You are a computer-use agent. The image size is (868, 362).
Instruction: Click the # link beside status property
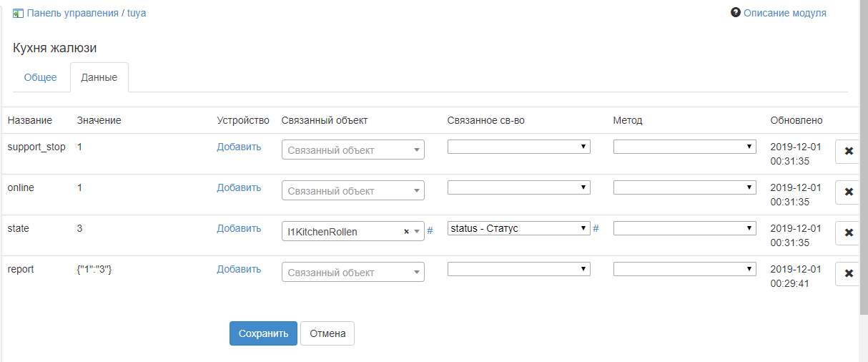click(596, 228)
